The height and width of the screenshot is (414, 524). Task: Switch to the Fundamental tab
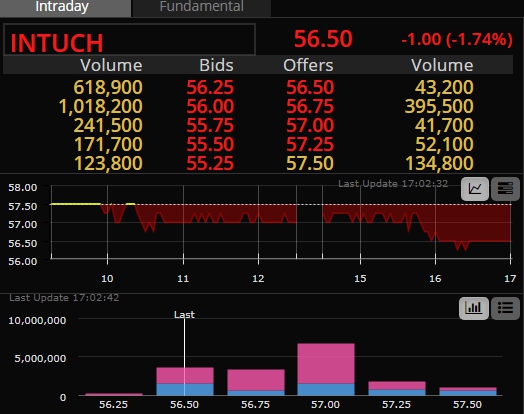pos(202,7)
